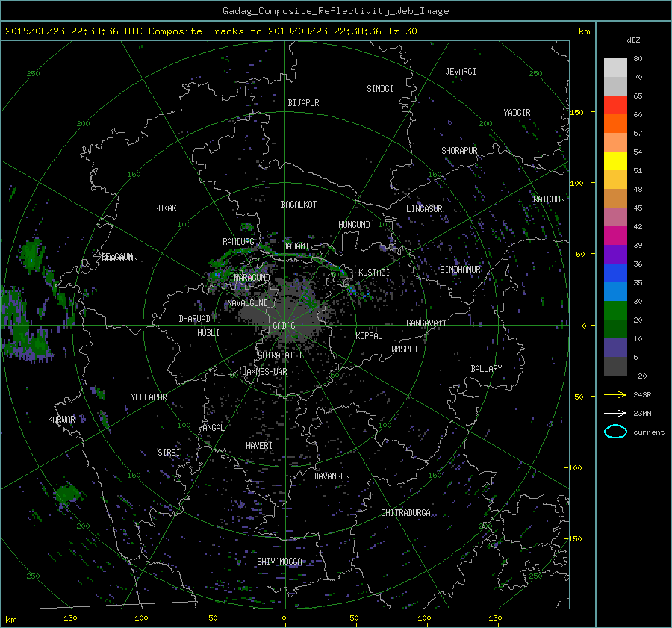Click the SHIVAMOGGA city label
This screenshot has width=672, height=628.
tap(279, 562)
